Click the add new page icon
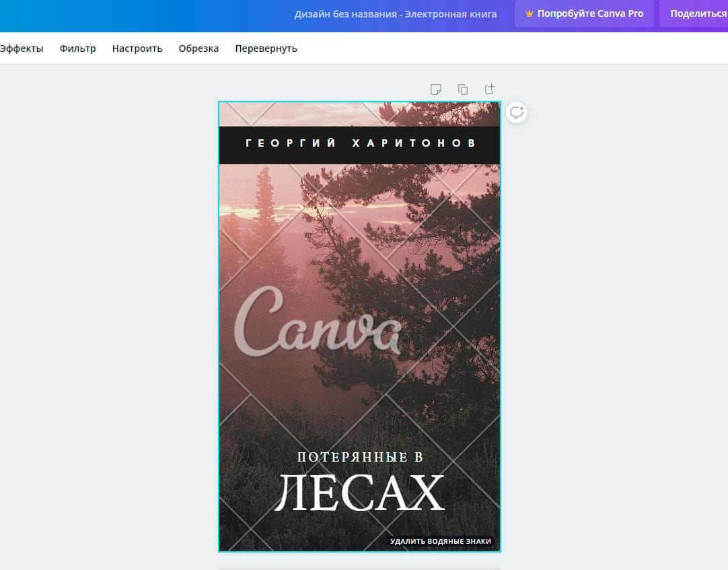This screenshot has height=570, width=728. [490, 90]
